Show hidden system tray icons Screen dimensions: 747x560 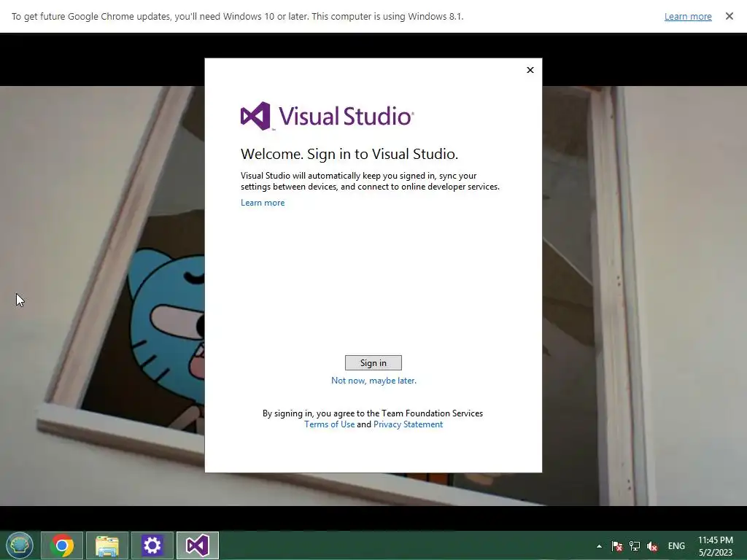[x=599, y=546]
